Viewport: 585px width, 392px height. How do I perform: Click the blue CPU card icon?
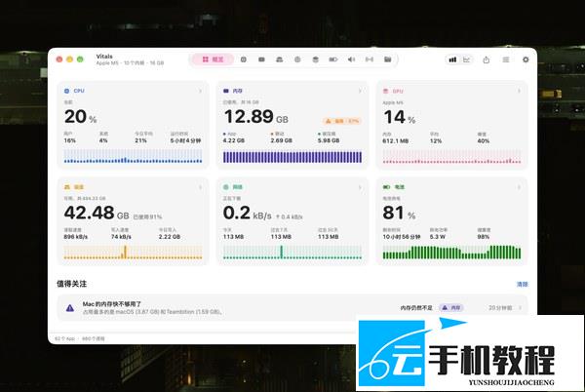coord(66,91)
